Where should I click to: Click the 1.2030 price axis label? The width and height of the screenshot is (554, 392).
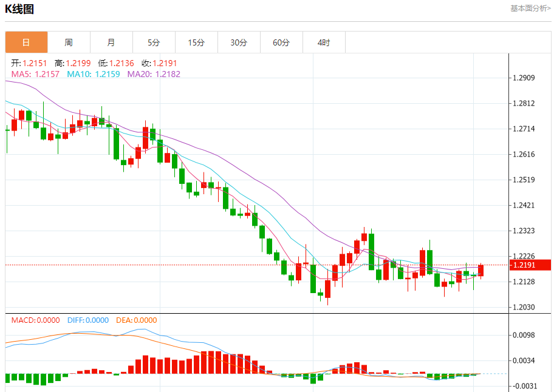click(524, 307)
